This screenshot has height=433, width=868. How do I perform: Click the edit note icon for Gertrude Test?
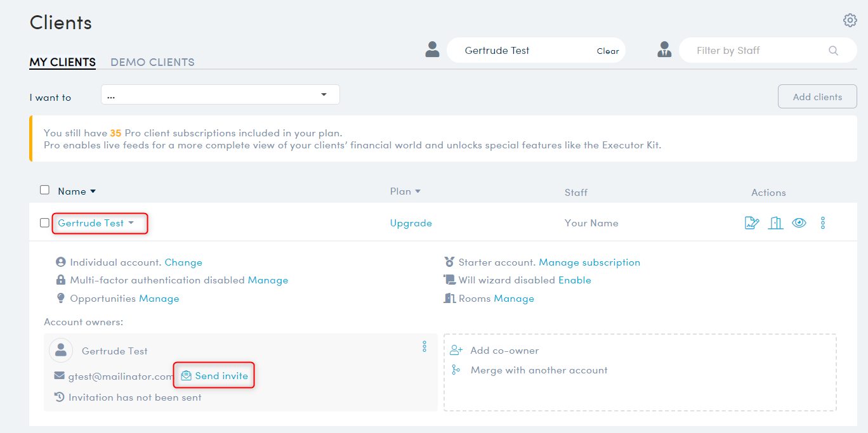[x=752, y=223]
